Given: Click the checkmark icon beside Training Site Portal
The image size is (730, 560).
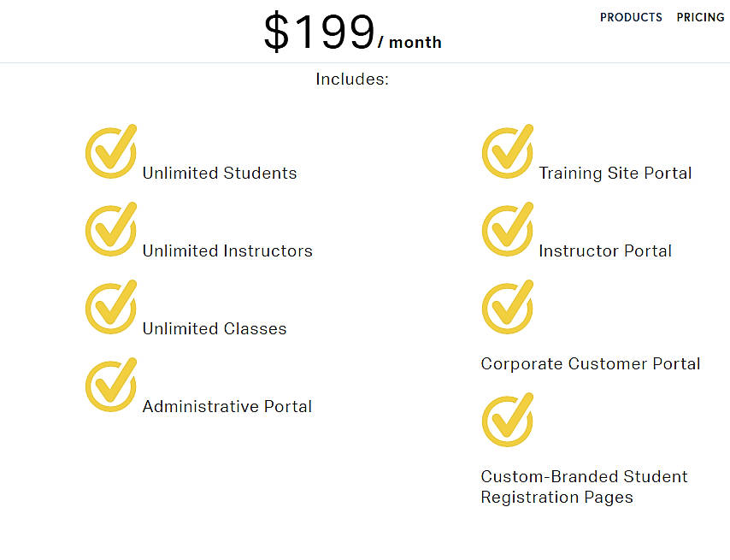Looking at the screenshot, I should pyautogui.click(x=508, y=151).
